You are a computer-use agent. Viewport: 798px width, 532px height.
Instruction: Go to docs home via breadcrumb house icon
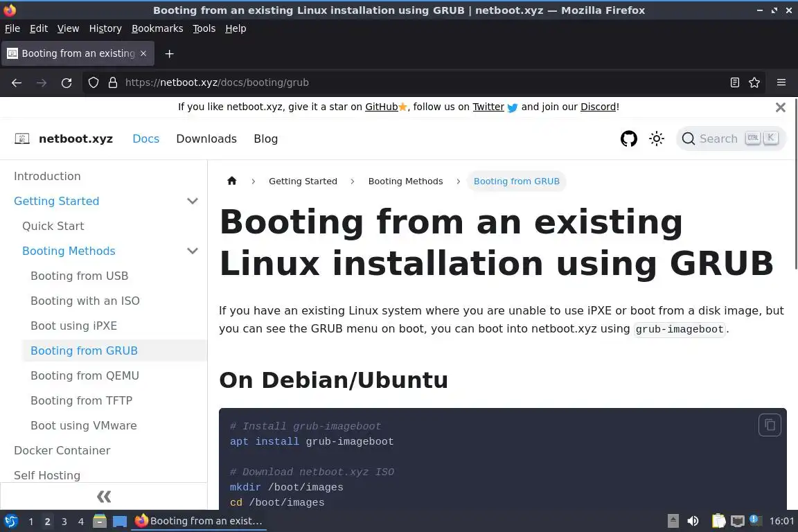click(x=231, y=181)
